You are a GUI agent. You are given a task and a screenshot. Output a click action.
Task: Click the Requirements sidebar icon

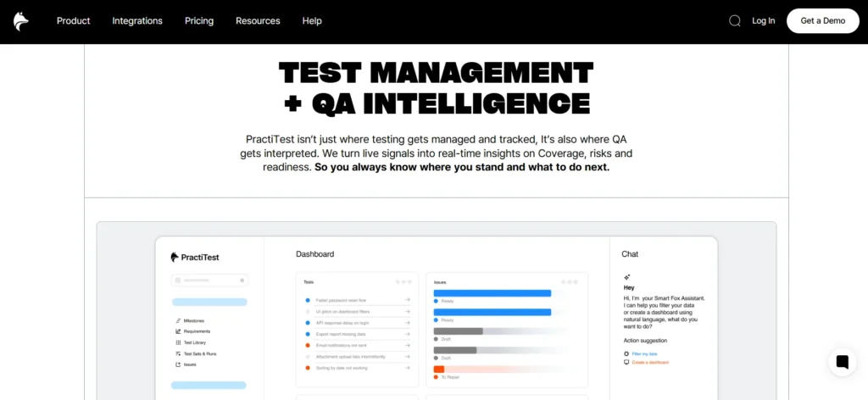pyautogui.click(x=178, y=331)
